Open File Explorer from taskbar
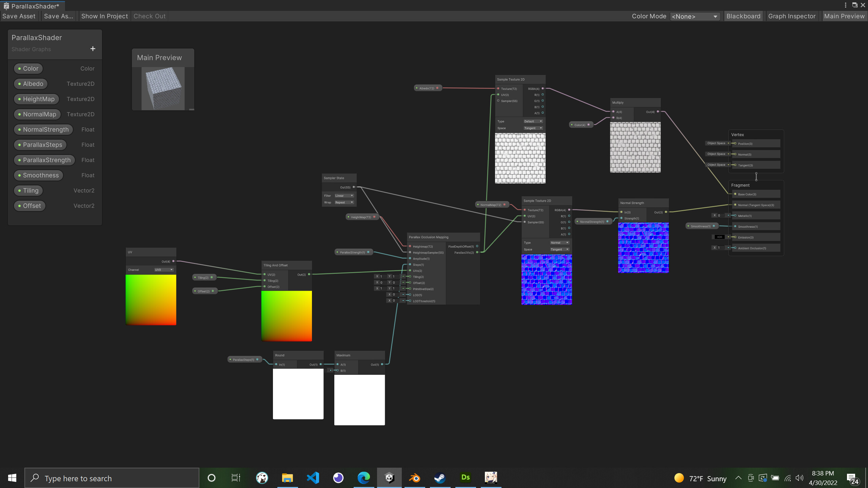The image size is (868, 488). [287, 478]
